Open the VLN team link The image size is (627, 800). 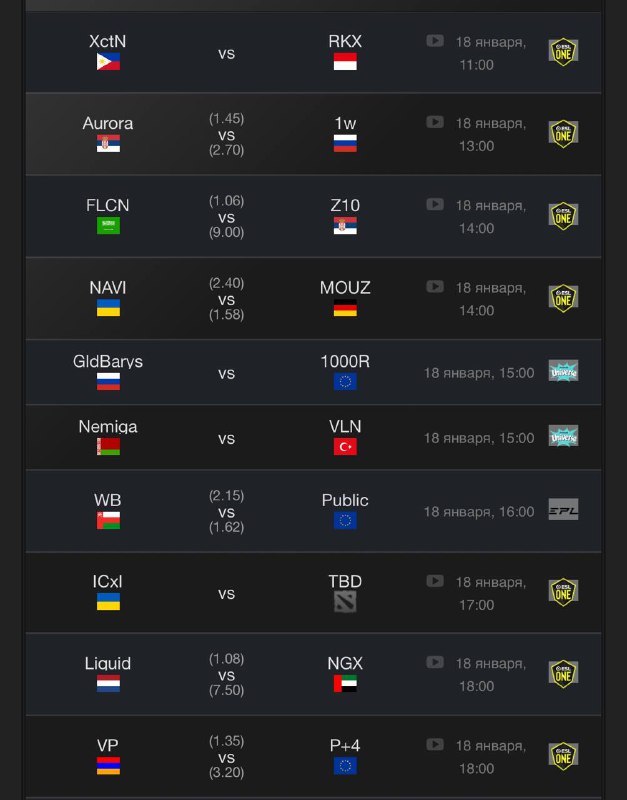[x=345, y=427]
